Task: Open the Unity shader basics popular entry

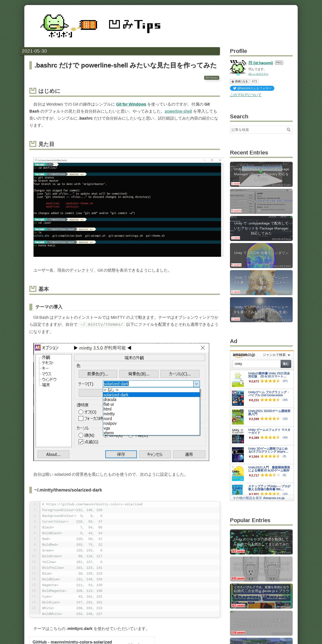Action: (261, 542)
